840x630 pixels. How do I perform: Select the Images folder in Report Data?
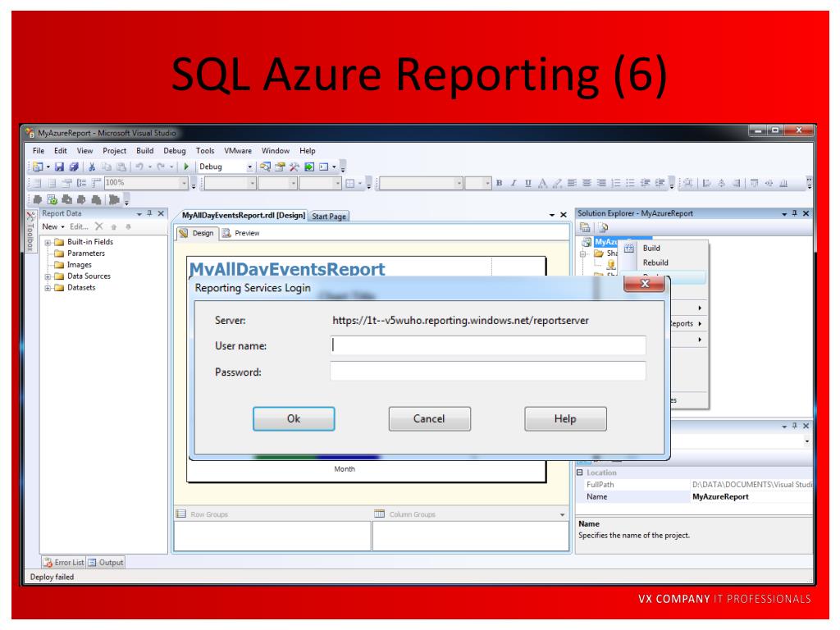click(73, 265)
